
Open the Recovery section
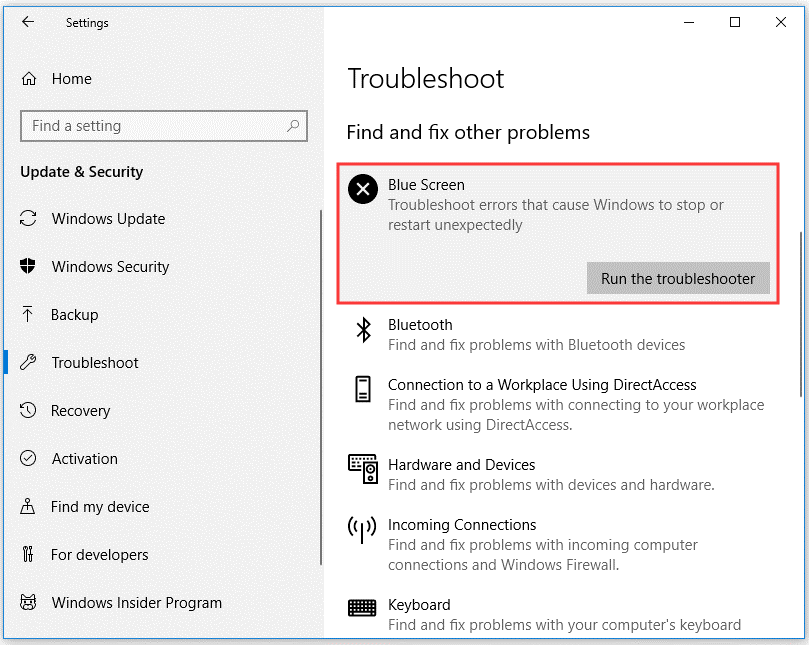point(80,411)
